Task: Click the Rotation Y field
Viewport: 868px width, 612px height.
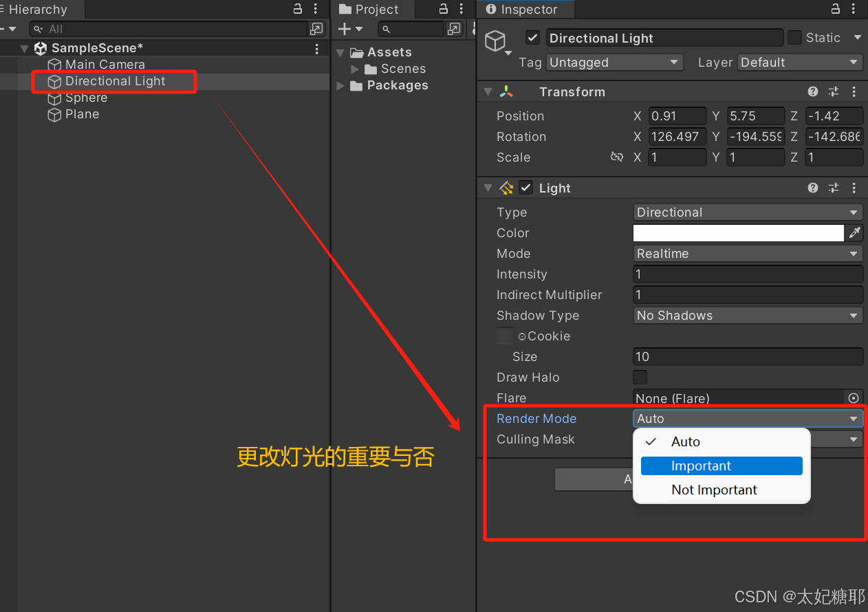Action: click(756, 137)
